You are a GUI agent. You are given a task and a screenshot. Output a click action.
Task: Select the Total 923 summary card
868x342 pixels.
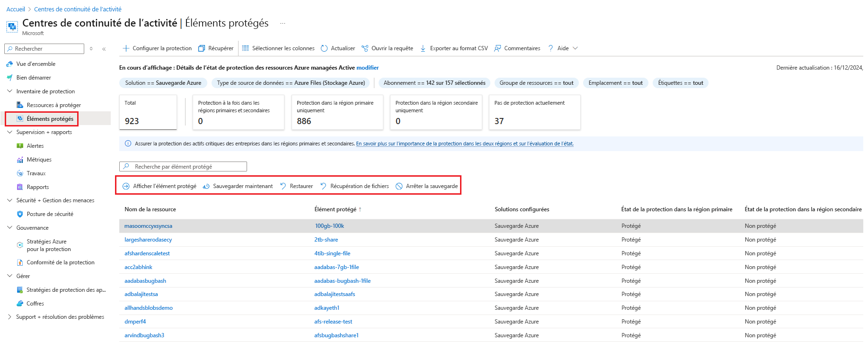pos(148,112)
